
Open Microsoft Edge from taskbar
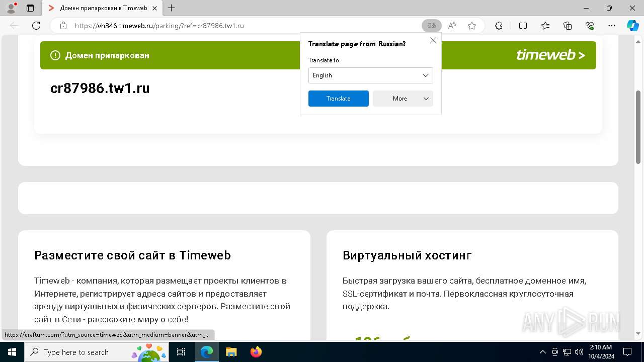click(207, 352)
